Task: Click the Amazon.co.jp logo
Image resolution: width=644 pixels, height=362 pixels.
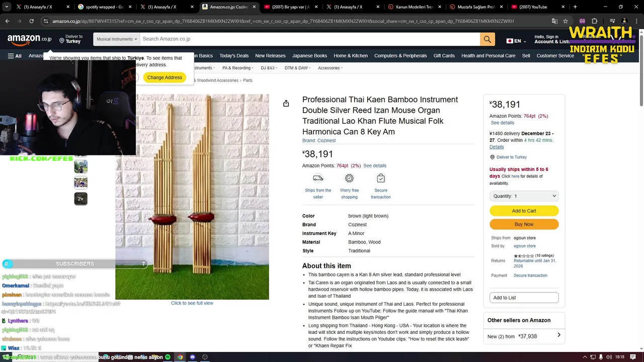Action: [29, 39]
